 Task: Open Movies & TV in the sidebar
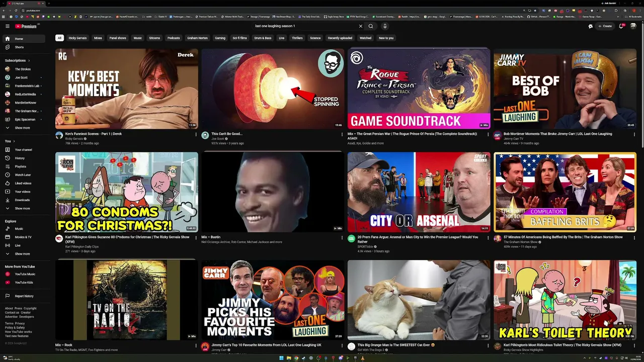(25, 237)
